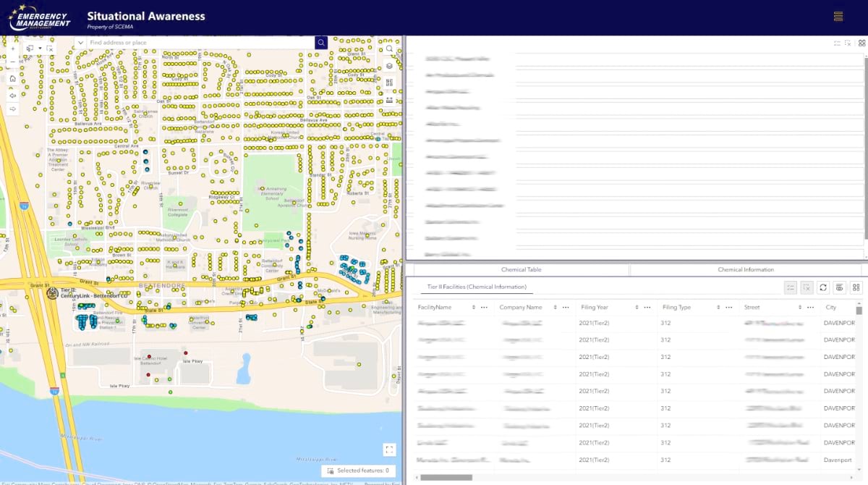Viewport: 868px width, 485px height.
Task: Open the Filing Type column options menu
Action: coord(729,307)
